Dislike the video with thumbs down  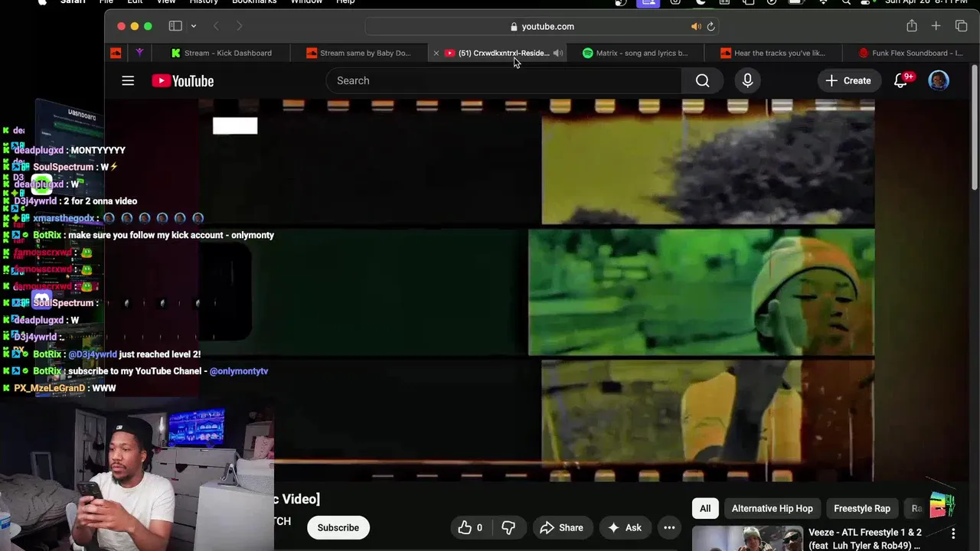click(508, 527)
